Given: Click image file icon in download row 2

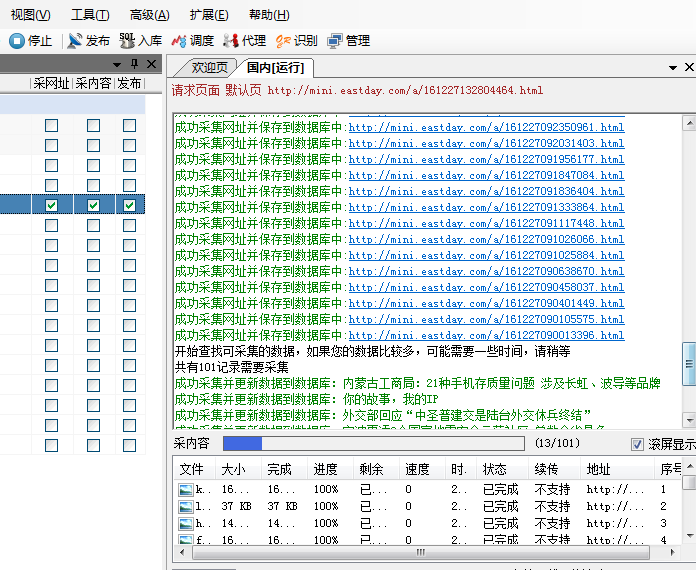Looking at the screenshot, I should click(186, 507).
